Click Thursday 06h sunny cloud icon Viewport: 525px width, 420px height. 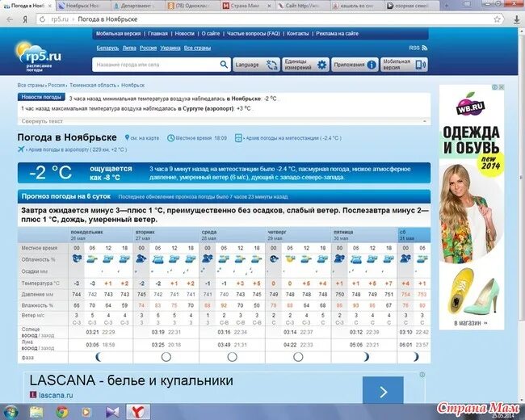click(290, 258)
